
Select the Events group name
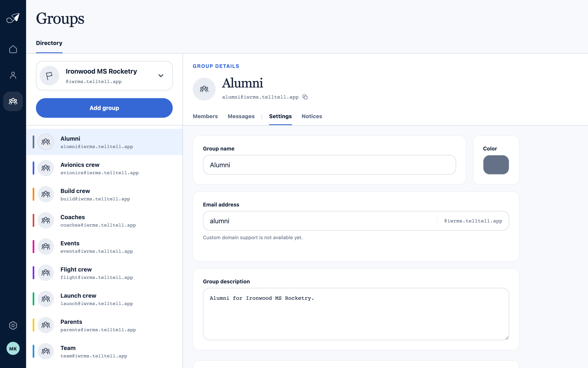pyautogui.click(x=70, y=243)
